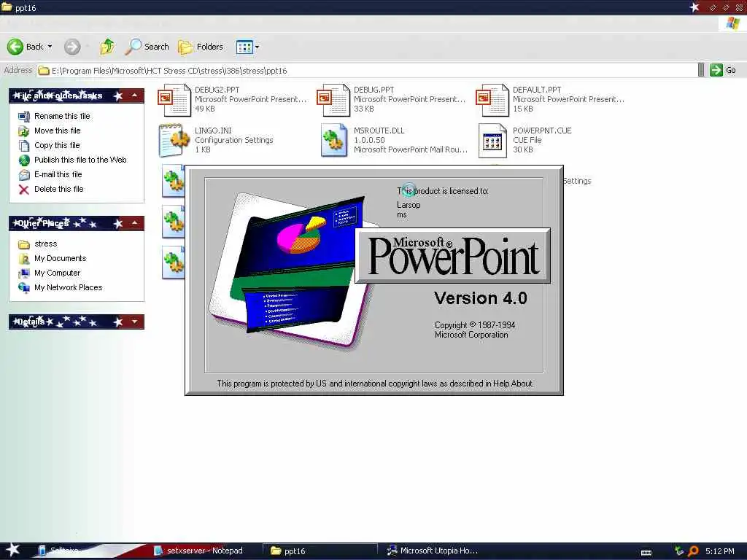Viewport: 747px width, 560px height.
Task: Click the green network tray icon
Action: click(x=679, y=551)
